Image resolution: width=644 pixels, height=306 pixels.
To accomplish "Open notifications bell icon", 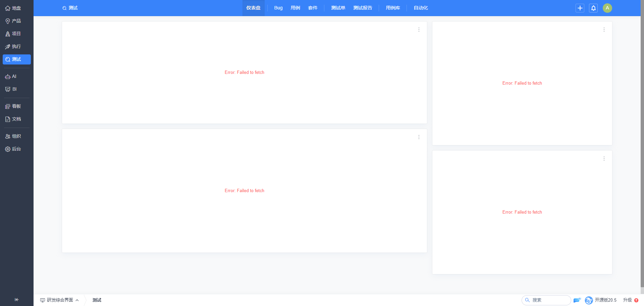I will pyautogui.click(x=593, y=8).
